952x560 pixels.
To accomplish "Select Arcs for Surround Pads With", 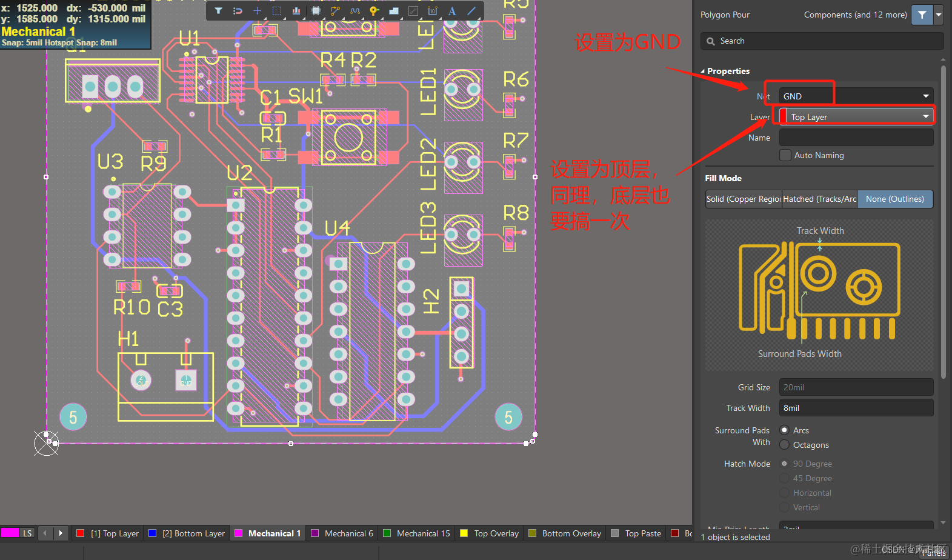I will click(784, 430).
